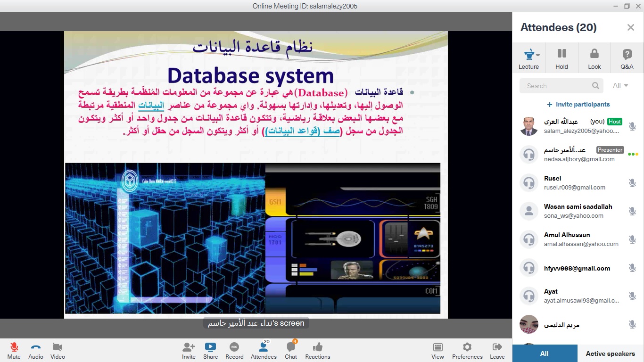Open Audio settings in the bottom toolbar
The image size is (644, 362).
[x=36, y=351]
